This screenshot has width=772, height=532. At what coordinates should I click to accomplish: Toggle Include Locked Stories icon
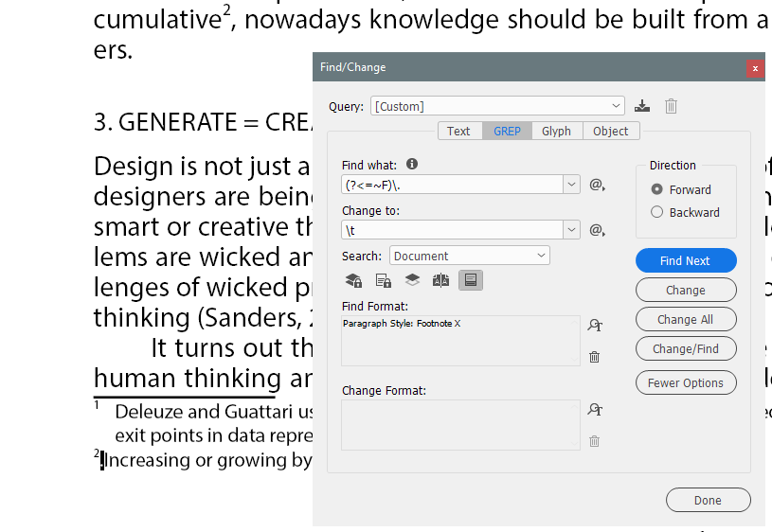pos(383,280)
